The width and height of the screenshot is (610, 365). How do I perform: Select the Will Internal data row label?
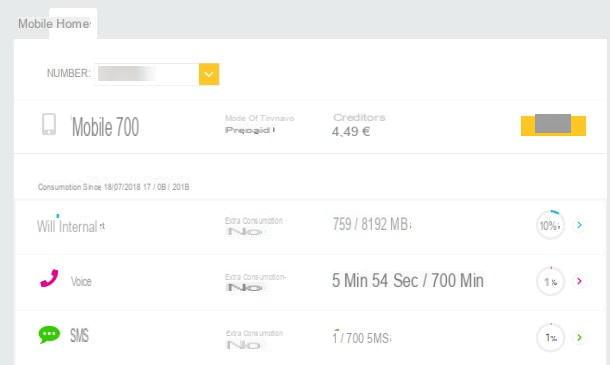tap(71, 226)
